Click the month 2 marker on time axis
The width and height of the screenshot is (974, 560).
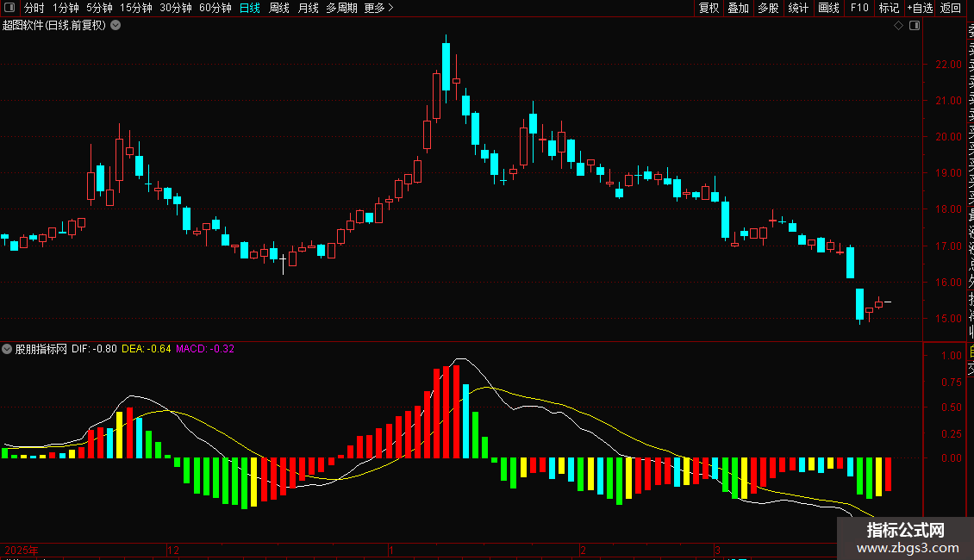(584, 550)
